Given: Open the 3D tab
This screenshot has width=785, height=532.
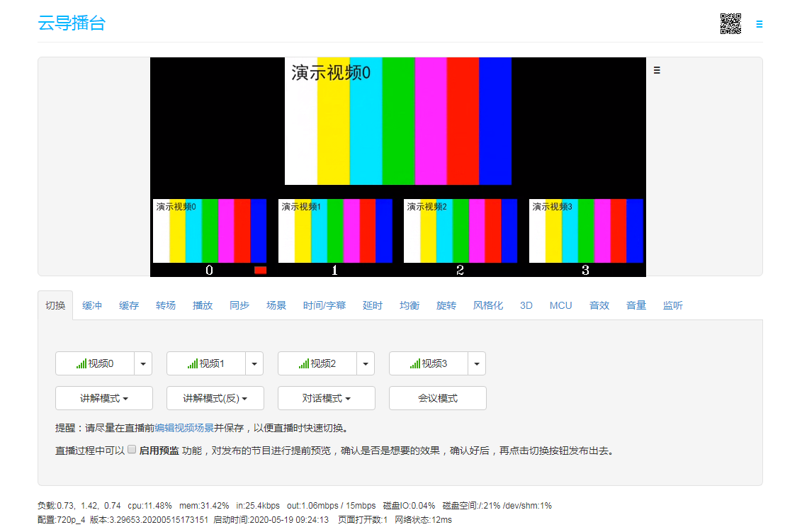Looking at the screenshot, I should 526,305.
